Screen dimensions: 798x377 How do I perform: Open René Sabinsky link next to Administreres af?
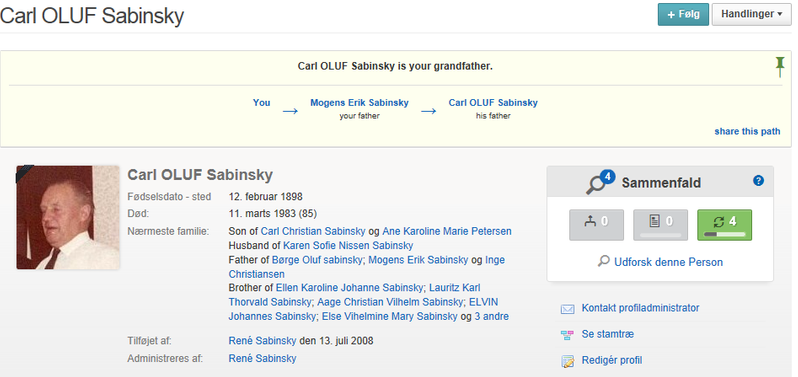pyautogui.click(x=262, y=359)
